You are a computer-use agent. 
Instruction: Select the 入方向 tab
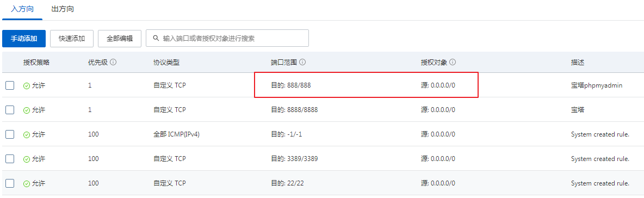click(x=22, y=9)
